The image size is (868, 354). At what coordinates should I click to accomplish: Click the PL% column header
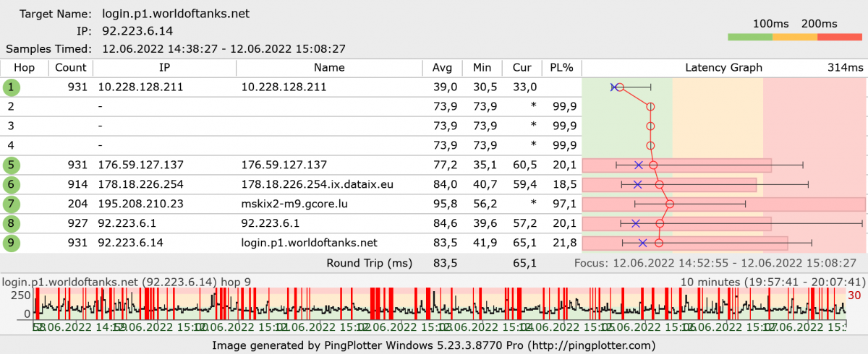pos(561,68)
